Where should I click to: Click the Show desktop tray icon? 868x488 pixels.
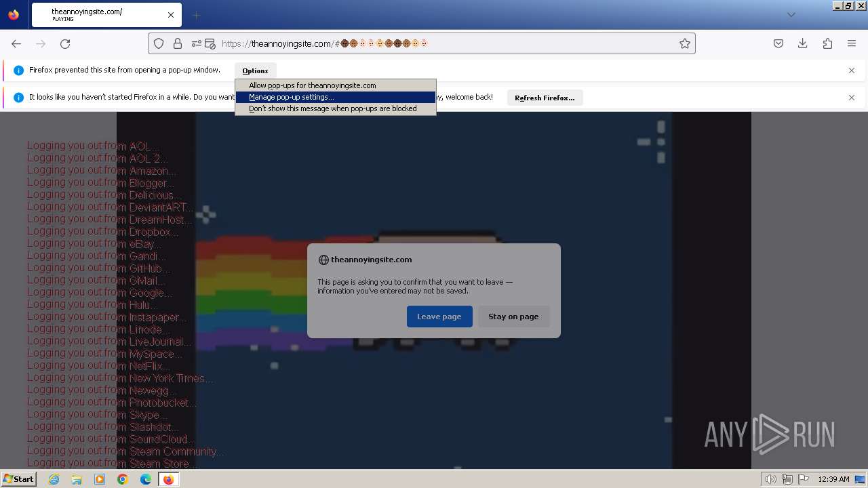(860, 479)
